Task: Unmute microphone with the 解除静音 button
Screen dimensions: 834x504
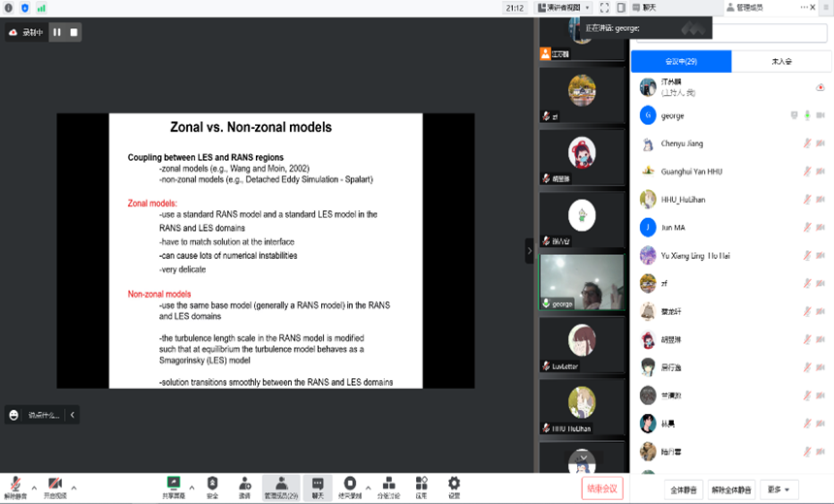Action: click(16, 486)
